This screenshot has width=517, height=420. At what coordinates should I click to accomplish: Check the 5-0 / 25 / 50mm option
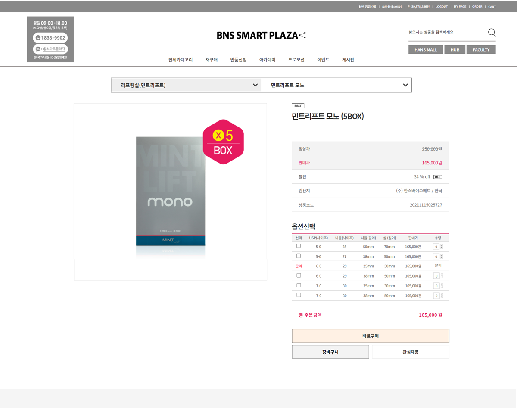[x=299, y=246]
